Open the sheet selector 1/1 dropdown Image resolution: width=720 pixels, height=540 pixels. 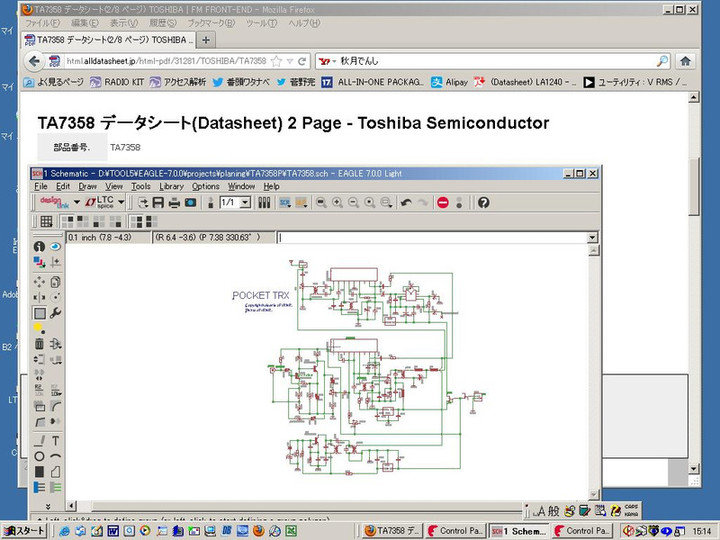point(245,203)
